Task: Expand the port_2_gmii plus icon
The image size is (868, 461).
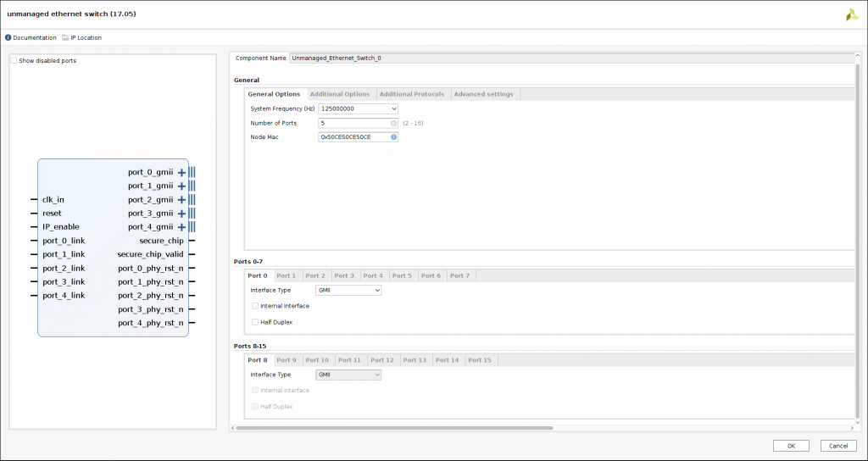Action: (x=181, y=200)
